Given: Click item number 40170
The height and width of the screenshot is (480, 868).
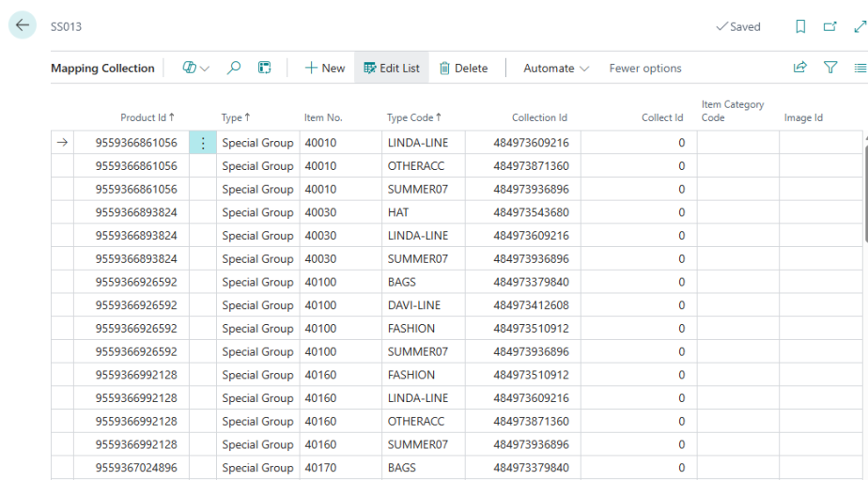Looking at the screenshot, I should tap(340, 468).
